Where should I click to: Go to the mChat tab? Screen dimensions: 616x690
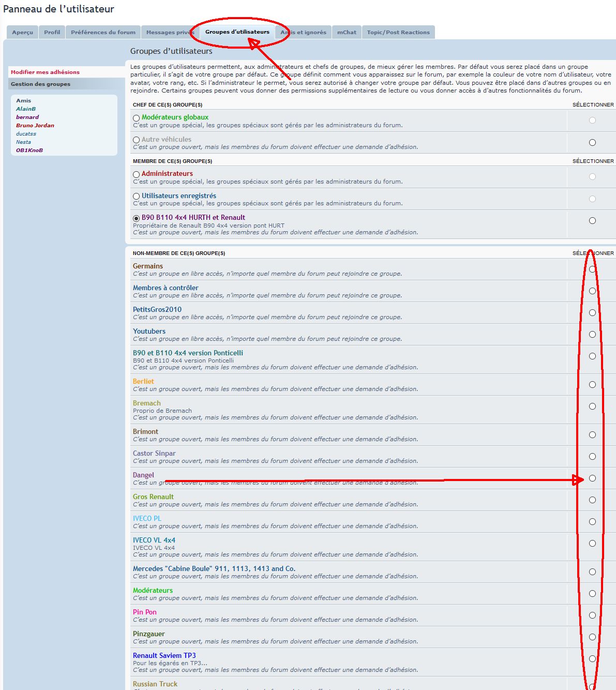click(347, 33)
